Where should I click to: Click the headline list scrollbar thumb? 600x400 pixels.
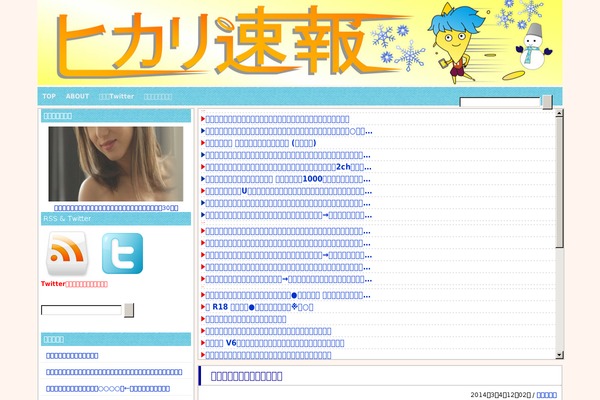point(559,182)
